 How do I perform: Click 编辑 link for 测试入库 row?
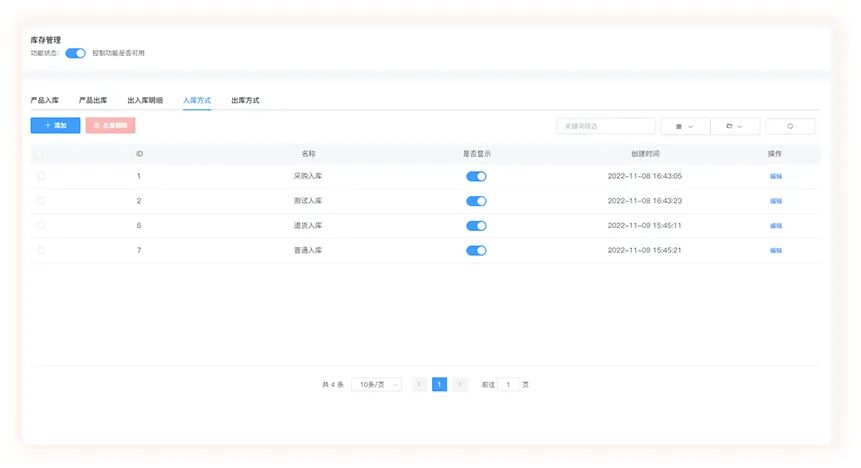tap(775, 201)
